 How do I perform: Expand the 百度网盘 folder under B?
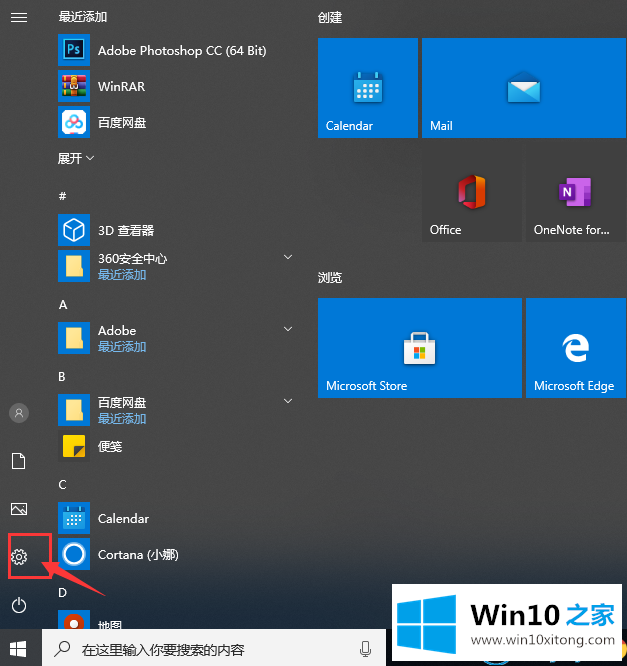tap(287, 402)
